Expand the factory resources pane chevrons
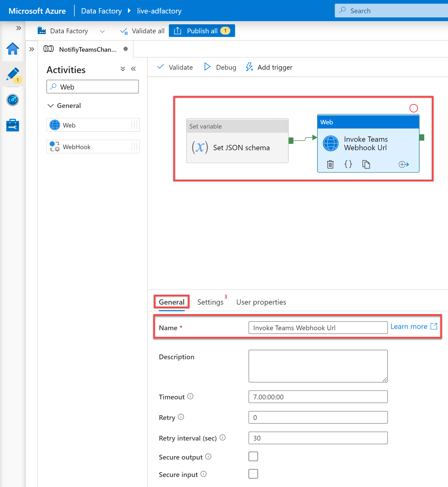The image size is (448, 487). 32,49
